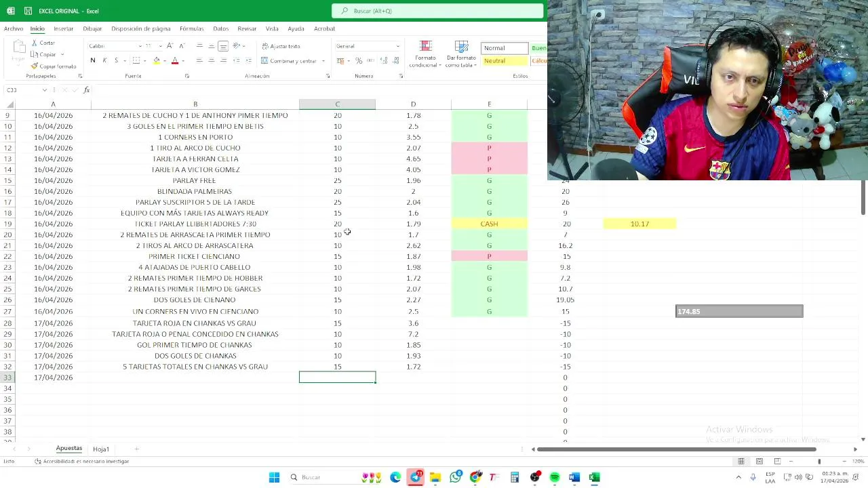Select column C header
The image size is (868, 488).
click(337, 104)
